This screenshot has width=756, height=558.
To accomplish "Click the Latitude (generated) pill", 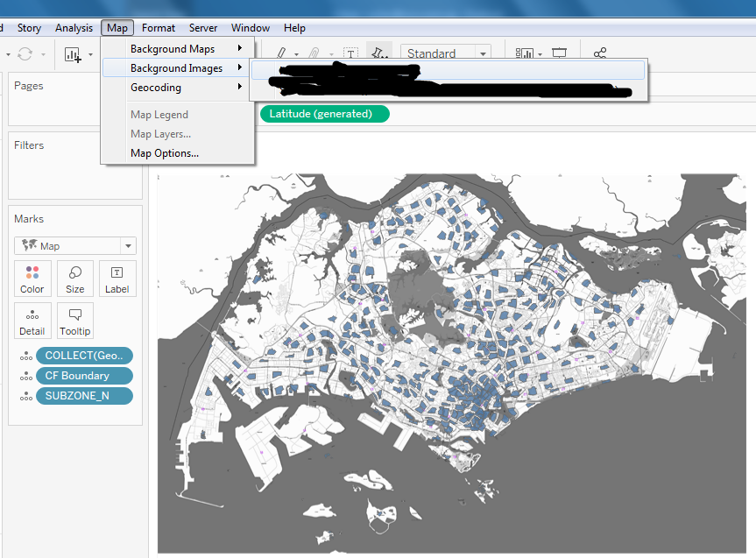I will click(x=324, y=113).
